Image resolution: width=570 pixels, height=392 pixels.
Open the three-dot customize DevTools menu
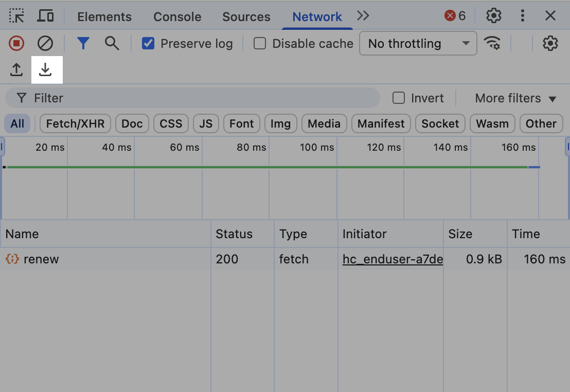(522, 15)
